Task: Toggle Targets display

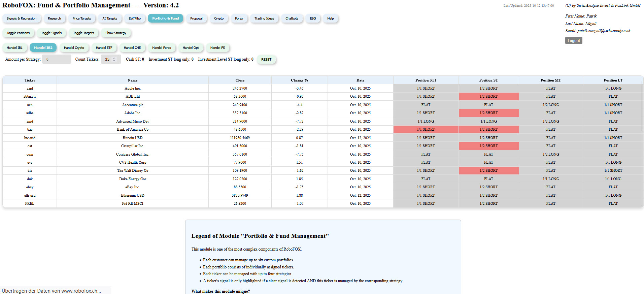Action: 83,33
